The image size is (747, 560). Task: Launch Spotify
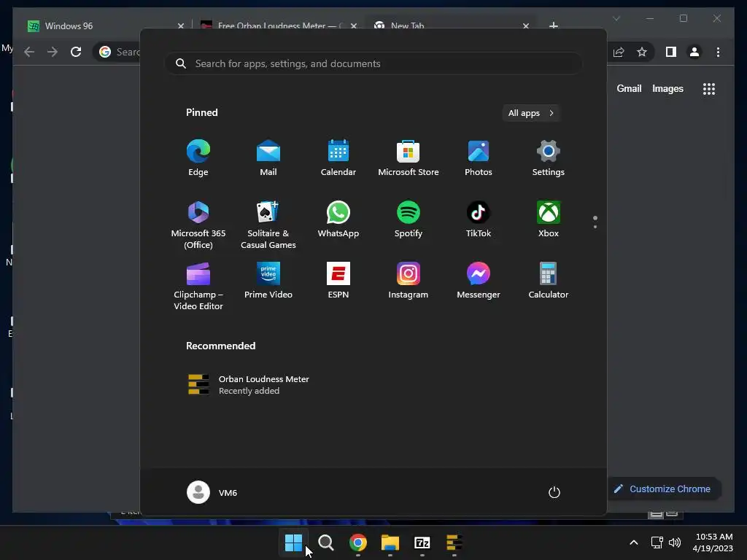409,219
